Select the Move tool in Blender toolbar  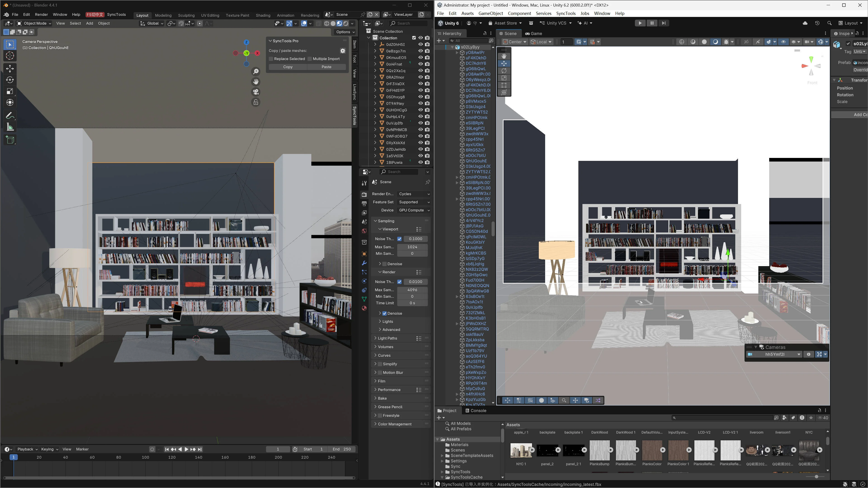point(10,69)
